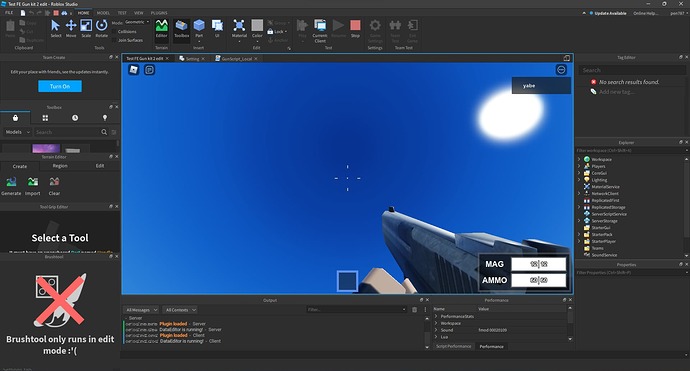Click the Current Client view switcher
690x371 pixels.
point(320,30)
